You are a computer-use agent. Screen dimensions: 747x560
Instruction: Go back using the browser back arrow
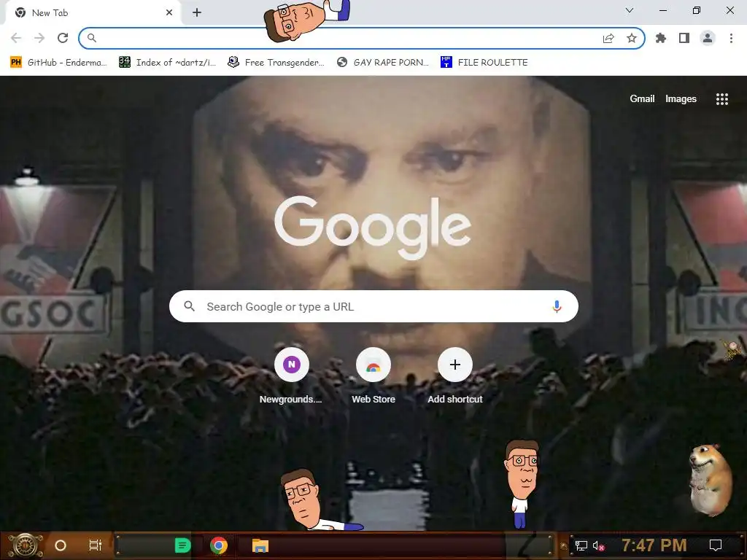click(16, 38)
